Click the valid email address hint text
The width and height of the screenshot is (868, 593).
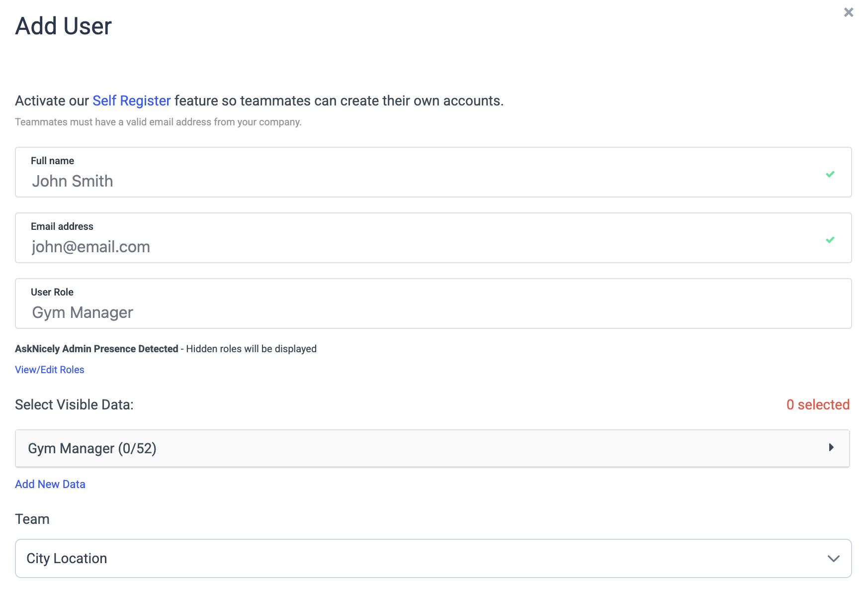tap(158, 122)
